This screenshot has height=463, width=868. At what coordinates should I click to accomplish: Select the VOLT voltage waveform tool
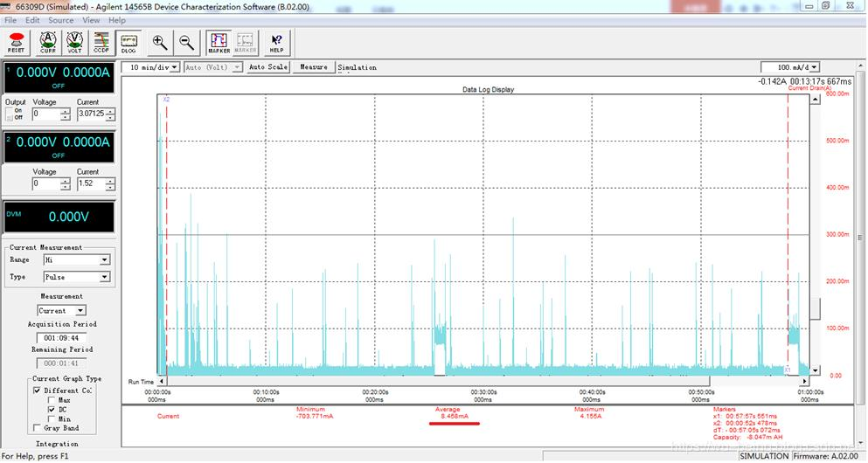point(75,42)
